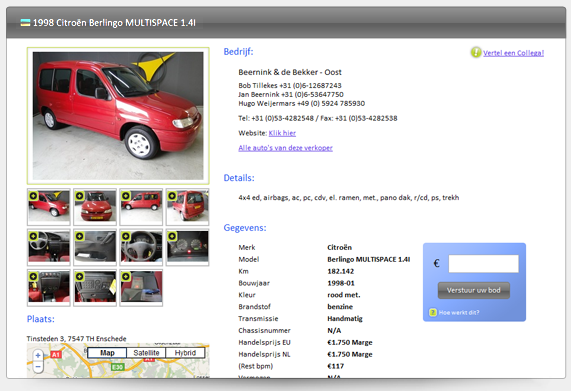Click the large main photo of the red Berlingo
This screenshot has height=391, width=571.
click(118, 116)
